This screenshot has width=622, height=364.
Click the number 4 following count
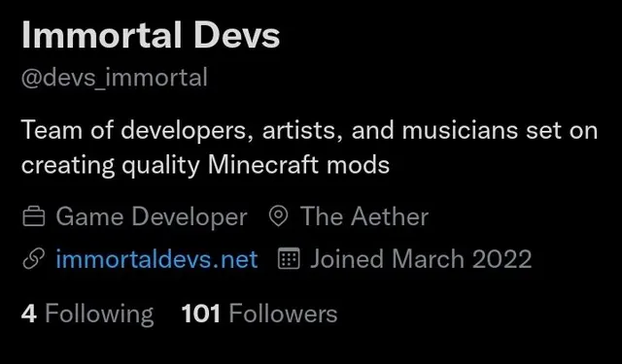(x=29, y=314)
